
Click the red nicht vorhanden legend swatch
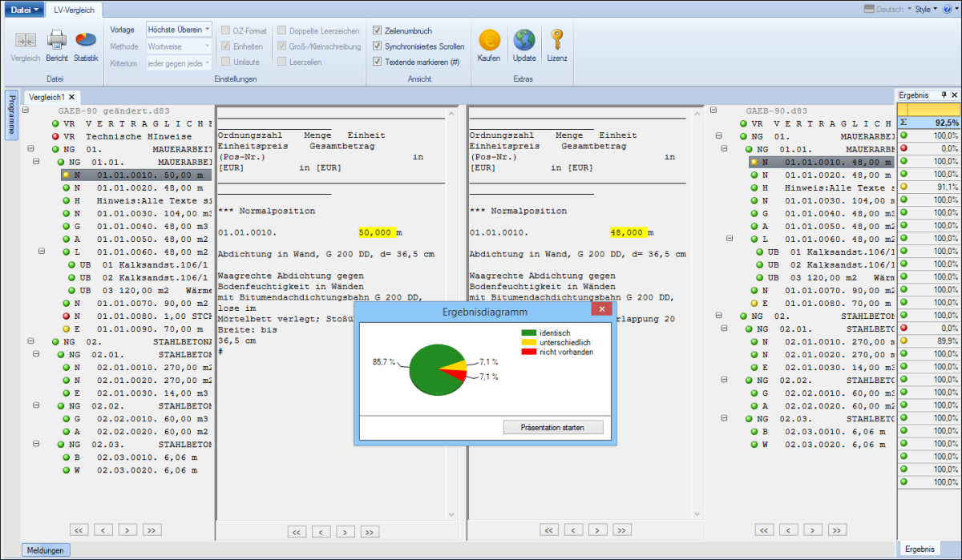529,352
